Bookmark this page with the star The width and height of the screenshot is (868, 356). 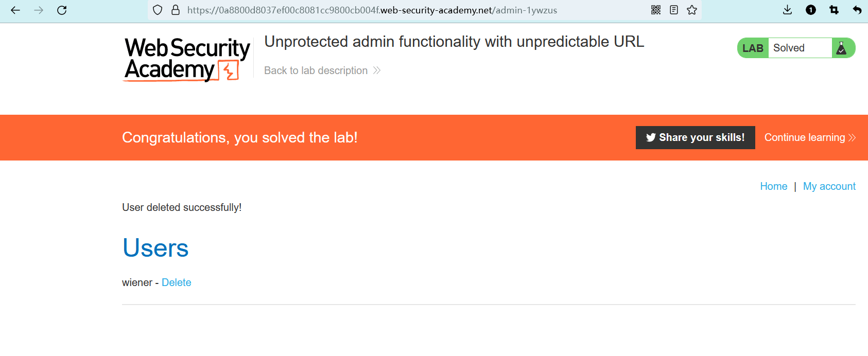click(692, 10)
